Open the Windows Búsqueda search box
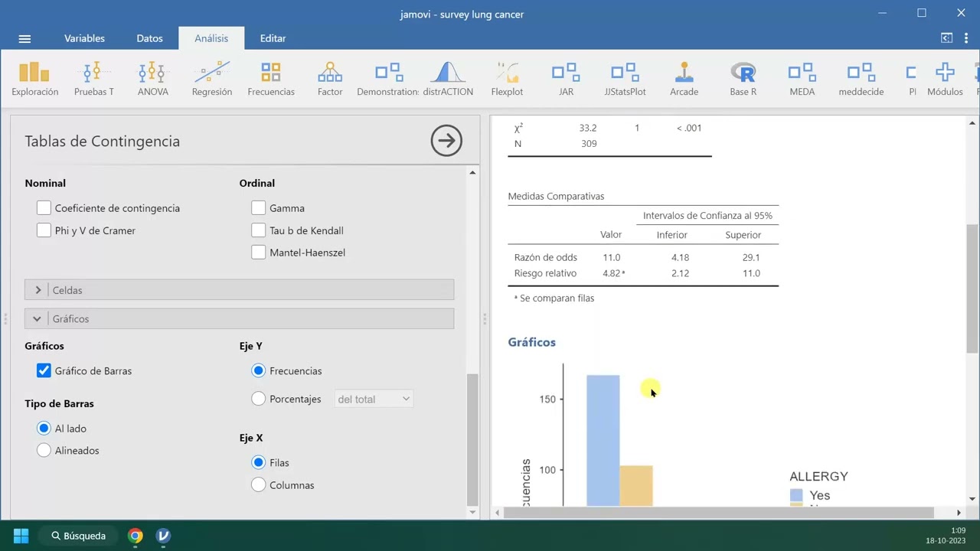Image resolution: width=980 pixels, height=551 pixels. pos(78,536)
